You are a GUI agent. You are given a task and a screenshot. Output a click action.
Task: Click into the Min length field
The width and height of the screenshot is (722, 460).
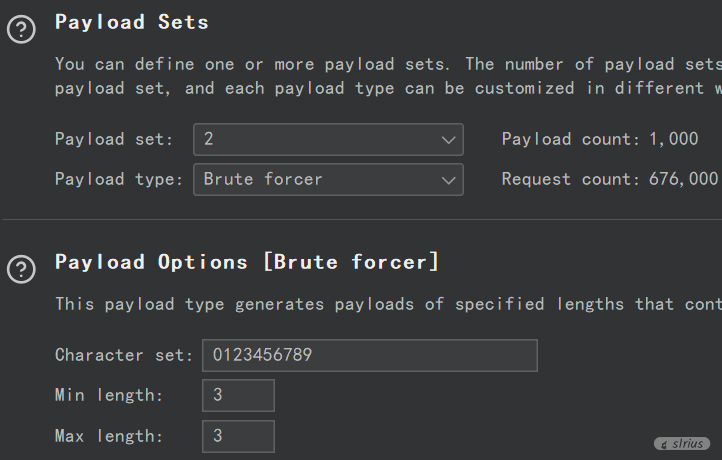pyautogui.click(x=238, y=395)
